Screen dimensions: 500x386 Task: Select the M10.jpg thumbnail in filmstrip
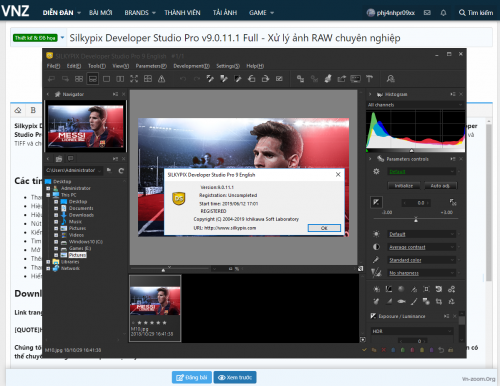tap(155, 308)
